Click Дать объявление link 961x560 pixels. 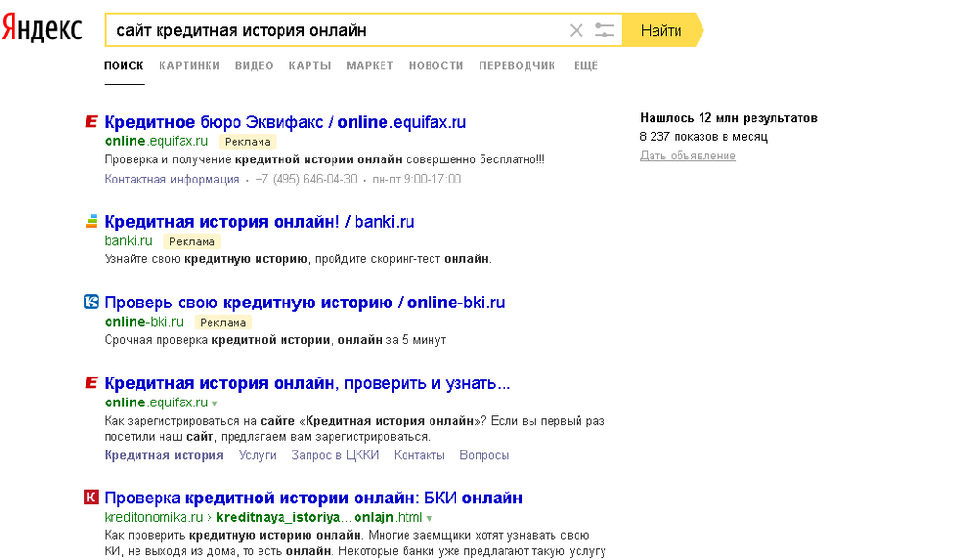[688, 156]
